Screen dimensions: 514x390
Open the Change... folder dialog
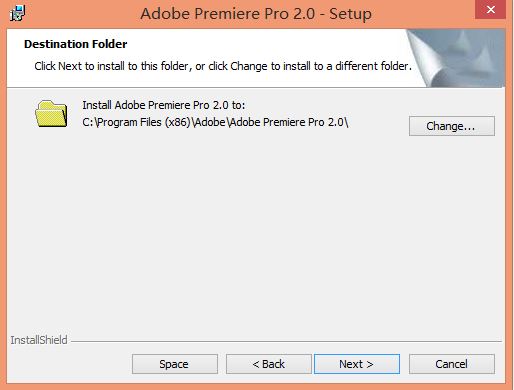pos(452,126)
